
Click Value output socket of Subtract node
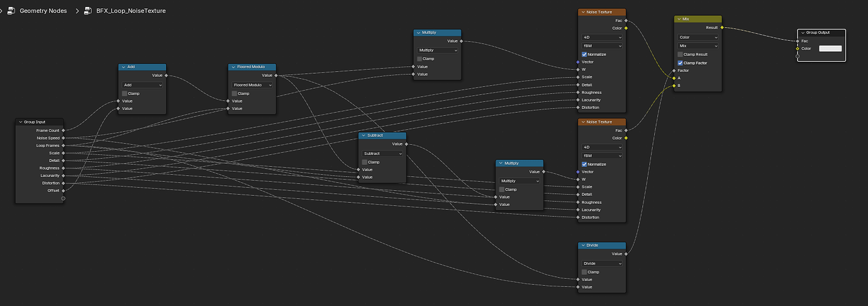[x=407, y=144]
